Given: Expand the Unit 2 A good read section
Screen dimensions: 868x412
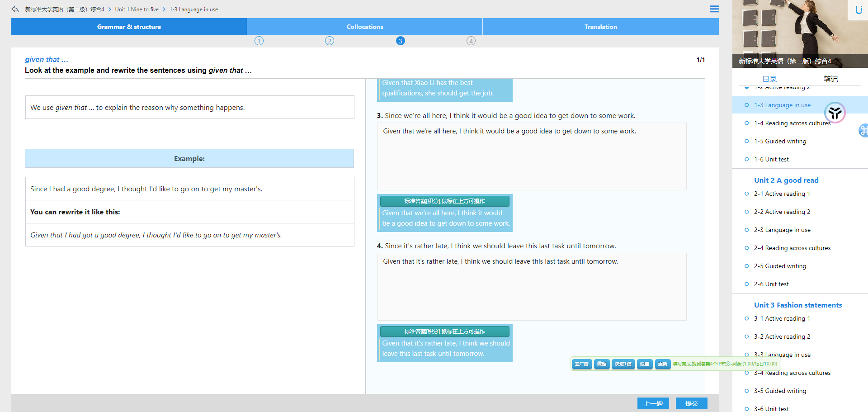Looking at the screenshot, I should click(x=786, y=180).
